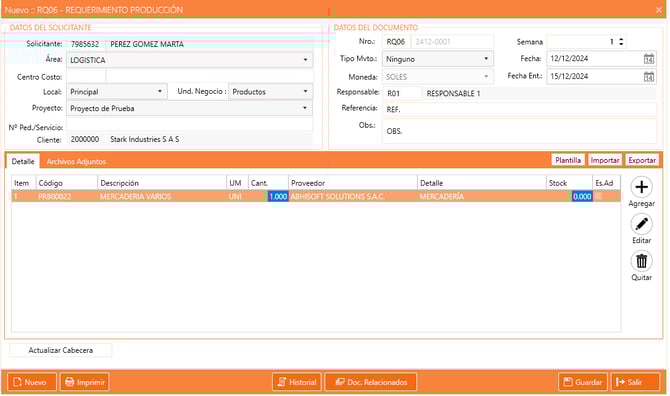The height and width of the screenshot is (396, 670).
Task: Sort by the Descripción column header
Action: 162,183
